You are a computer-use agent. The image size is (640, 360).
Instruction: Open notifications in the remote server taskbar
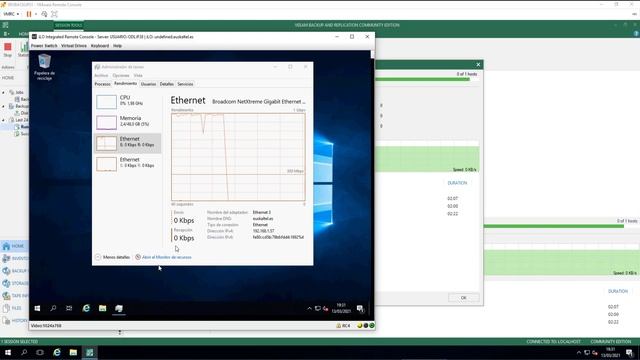[x=360, y=309]
